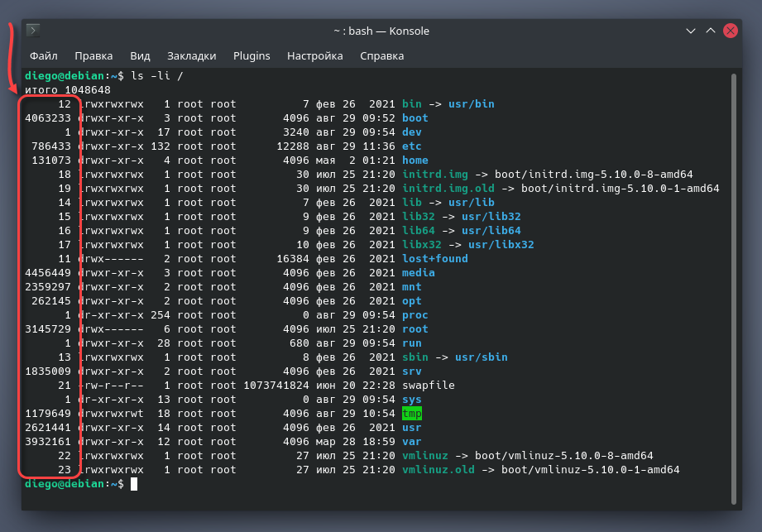
Task: Click the green highlighted tmp directory name
Action: click(412, 414)
